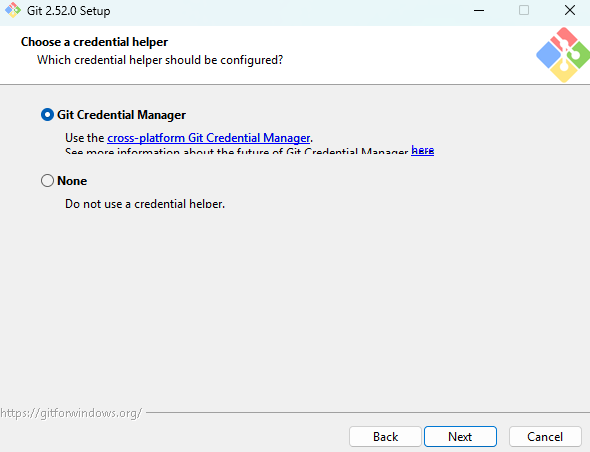Cancel the Git installation

coord(545,437)
